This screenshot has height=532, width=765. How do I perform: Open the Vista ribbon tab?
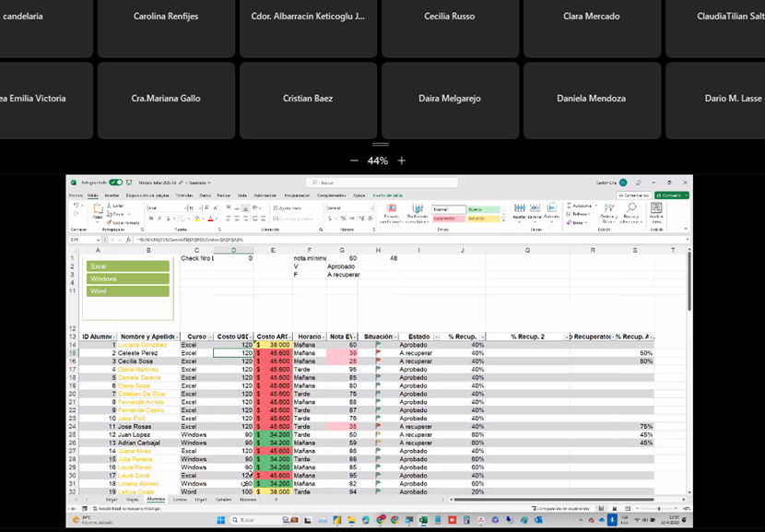(242, 195)
